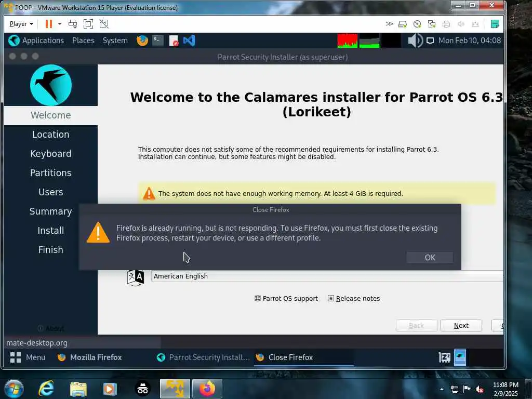532x399 pixels.
Task: Select the Partitions step in sidebar
Action: [x=51, y=173]
